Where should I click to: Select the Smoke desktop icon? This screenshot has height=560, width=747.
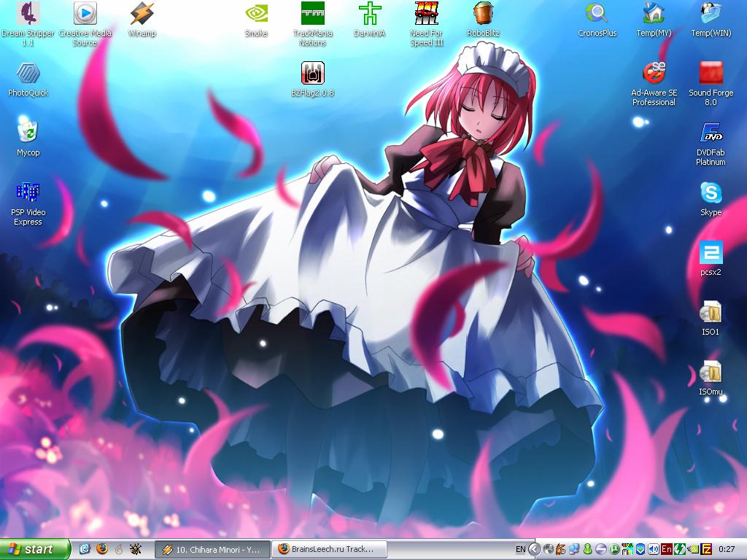(x=256, y=19)
